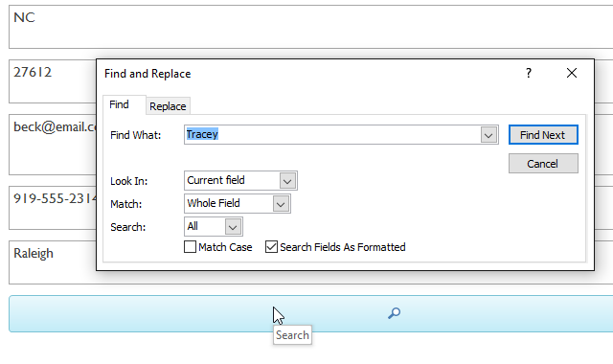Click the 919-555 phone number field
Image resolution: width=613 pixels, height=364 pixels.
point(53,208)
